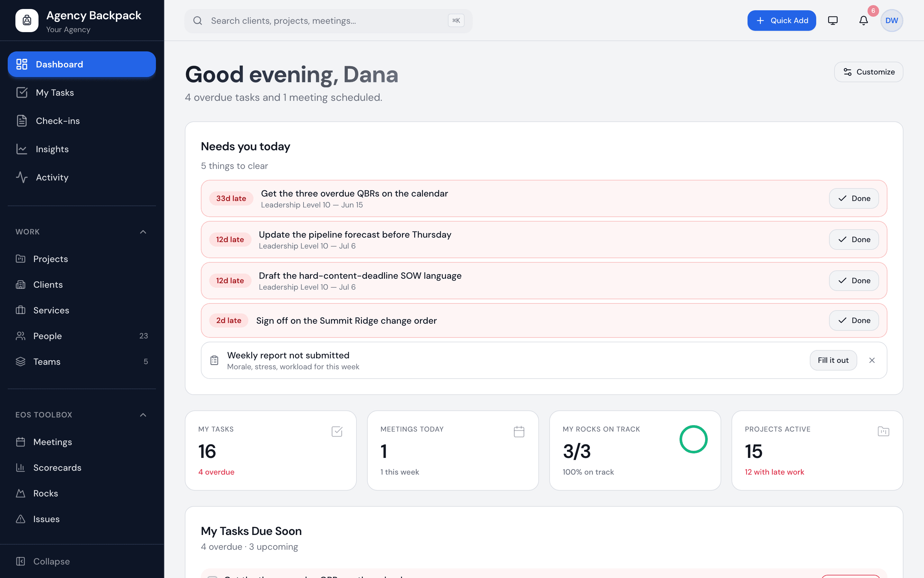Screen dimensions: 924x578
Task: Click the Teams layers icon
Action: [21, 361]
